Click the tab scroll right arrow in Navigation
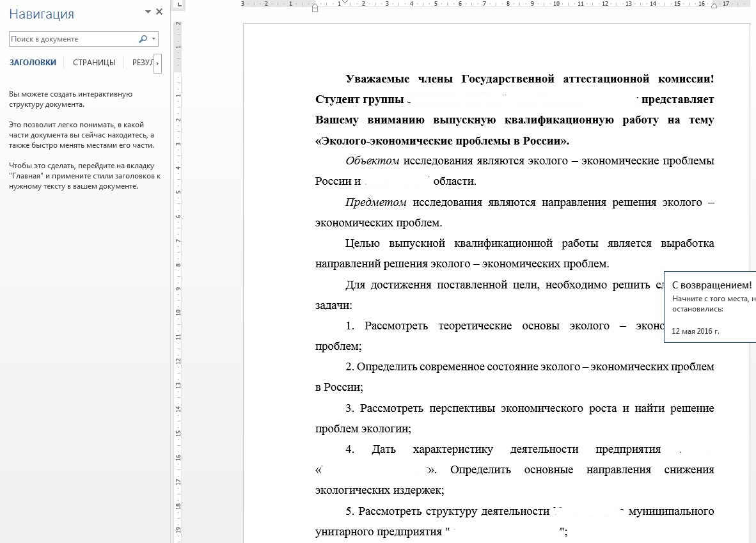The width and height of the screenshot is (756, 543). (x=158, y=63)
